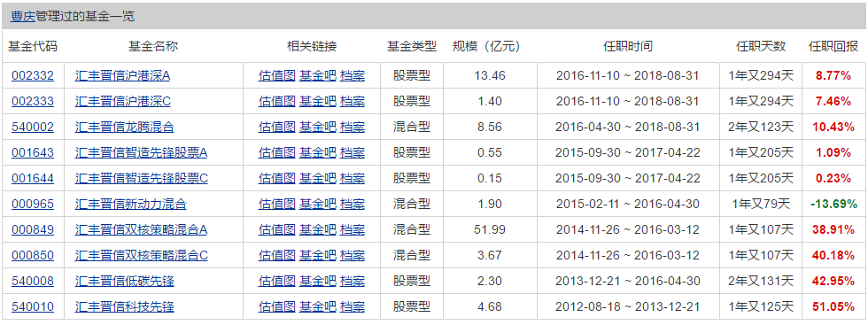Image resolution: width=868 pixels, height=325 pixels.
Task: Open 汇丰晋信龙腾混合 fund page
Action: coord(125,127)
